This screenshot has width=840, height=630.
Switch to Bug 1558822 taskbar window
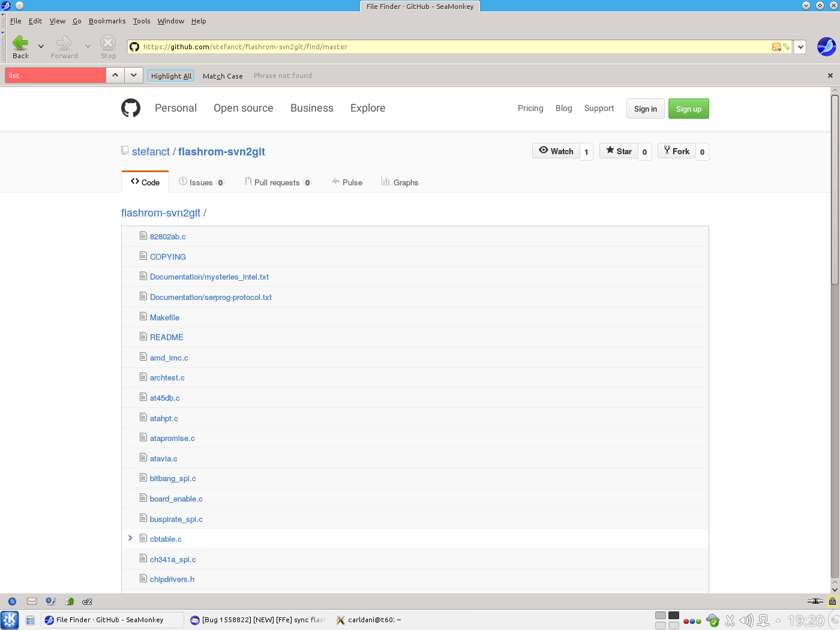(259, 620)
